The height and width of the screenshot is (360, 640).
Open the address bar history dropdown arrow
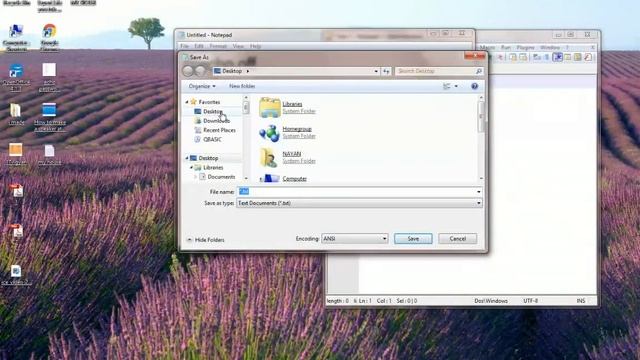click(x=376, y=71)
